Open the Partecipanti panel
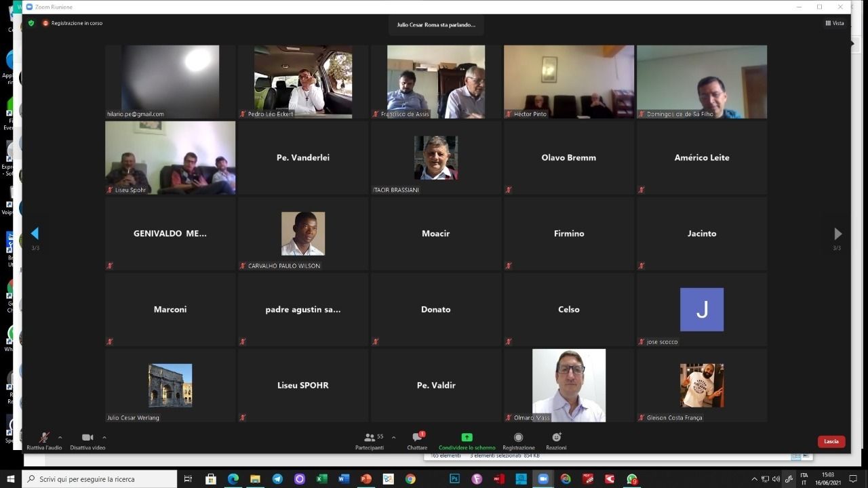 (x=370, y=441)
